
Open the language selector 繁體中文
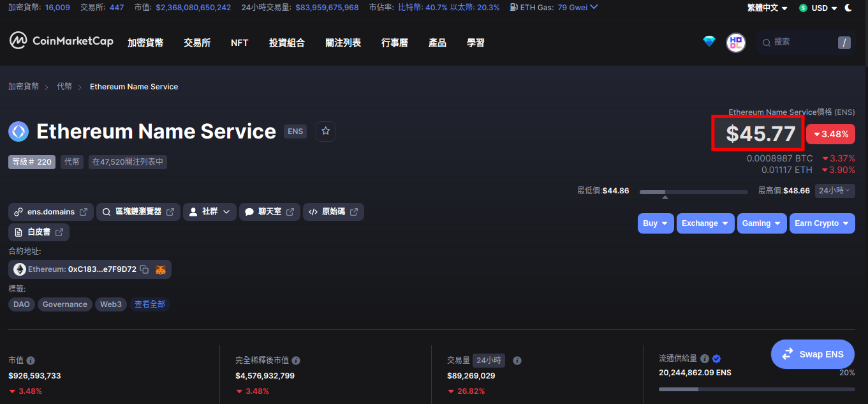point(767,8)
